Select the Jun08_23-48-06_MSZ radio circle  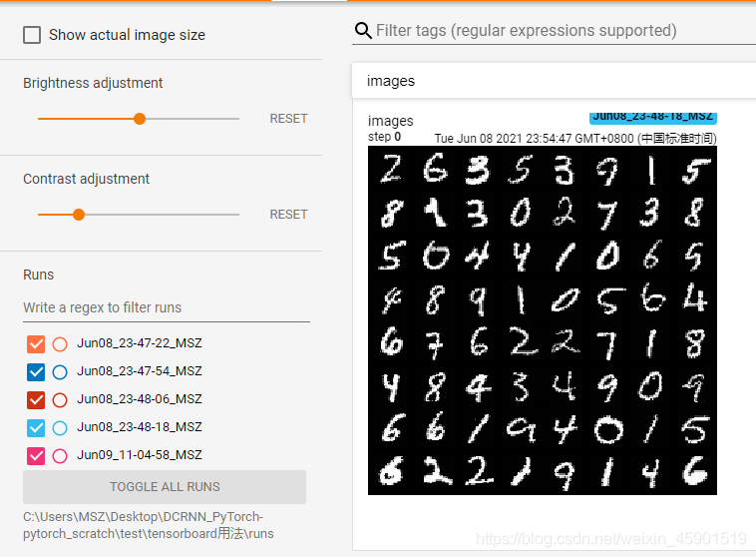60,399
